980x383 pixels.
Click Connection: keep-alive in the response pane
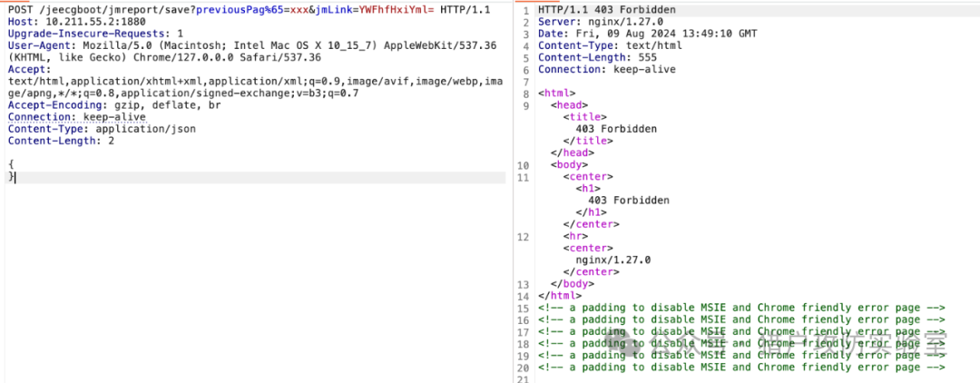coord(606,69)
